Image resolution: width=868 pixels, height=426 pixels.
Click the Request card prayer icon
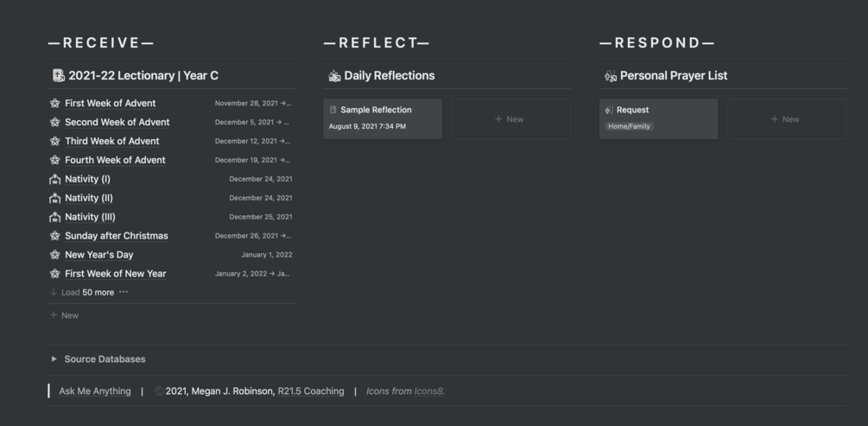click(x=609, y=110)
